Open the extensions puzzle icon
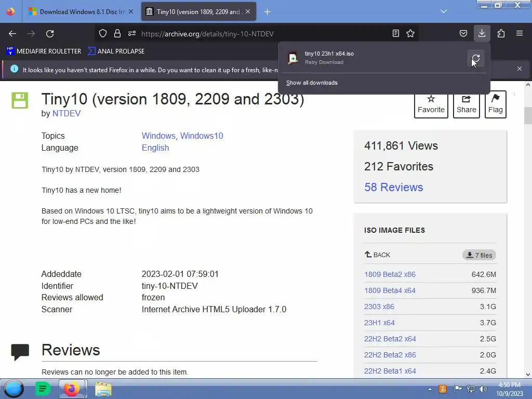Screen dimensions: 532x399 pyautogui.click(x=501, y=33)
